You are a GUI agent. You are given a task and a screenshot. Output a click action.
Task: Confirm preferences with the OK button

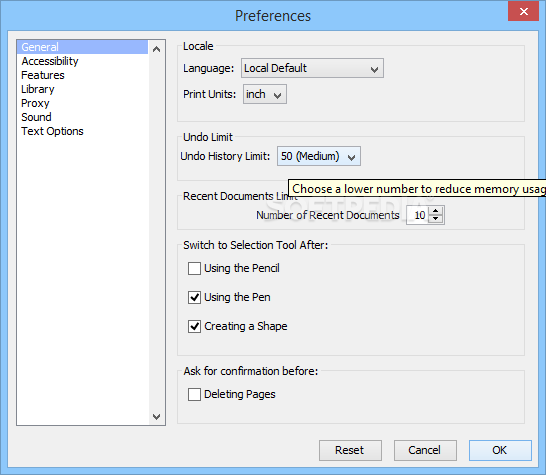pyautogui.click(x=500, y=450)
